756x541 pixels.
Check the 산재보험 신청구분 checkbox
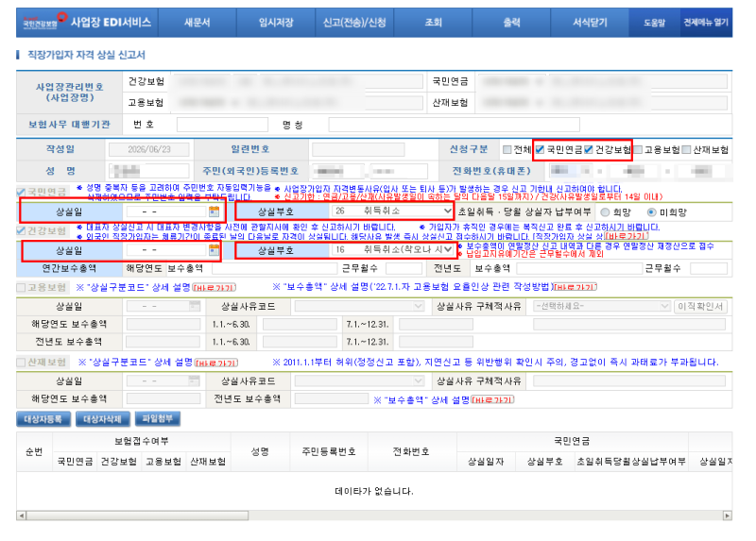coord(687,150)
